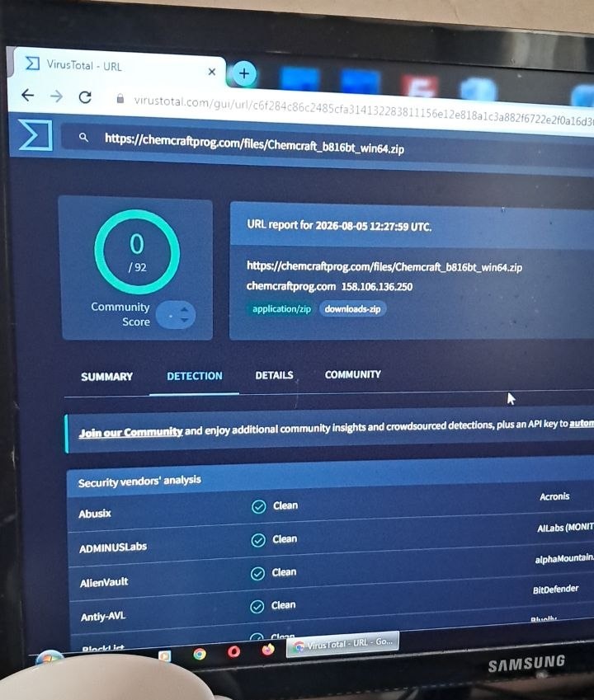The width and height of the screenshot is (594, 700).
Task: Go back with the browser back arrow
Action: tap(28, 95)
